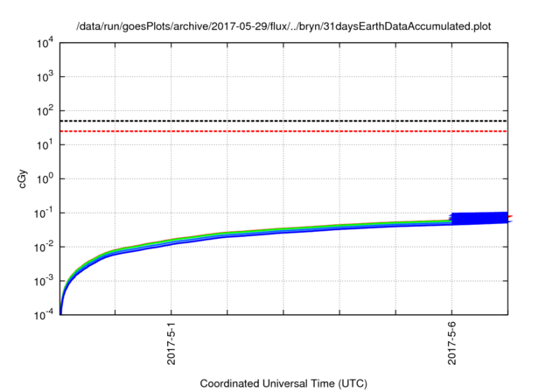560x392 pixels.
Task: Select the 10^1 y-axis label
Action: click(45, 144)
